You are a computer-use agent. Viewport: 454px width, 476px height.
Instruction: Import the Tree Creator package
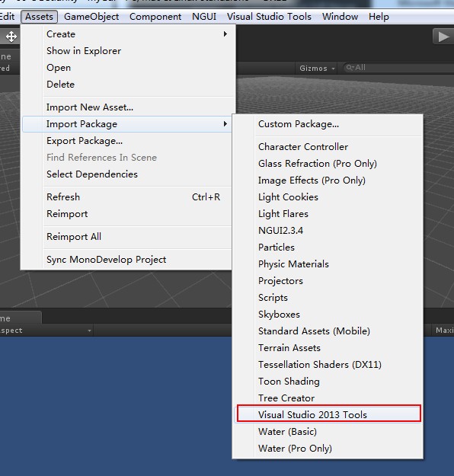pyautogui.click(x=328, y=398)
